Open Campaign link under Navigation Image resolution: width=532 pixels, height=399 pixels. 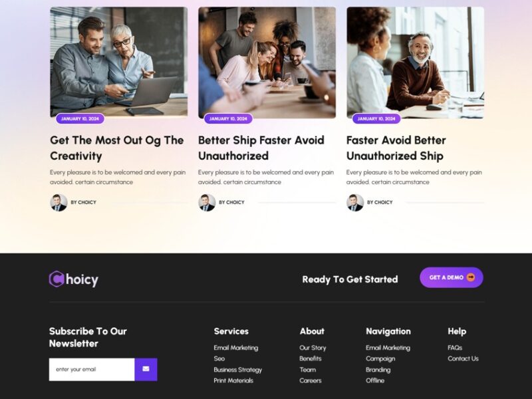click(x=380, y=358)
